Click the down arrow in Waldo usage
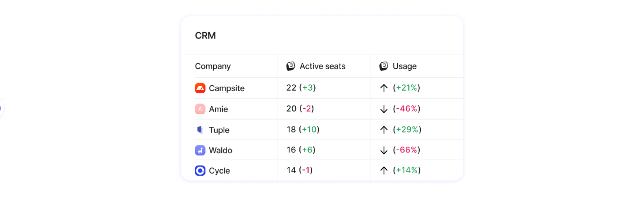The height and width of the screenshot is (201, 644). [384, 150]
